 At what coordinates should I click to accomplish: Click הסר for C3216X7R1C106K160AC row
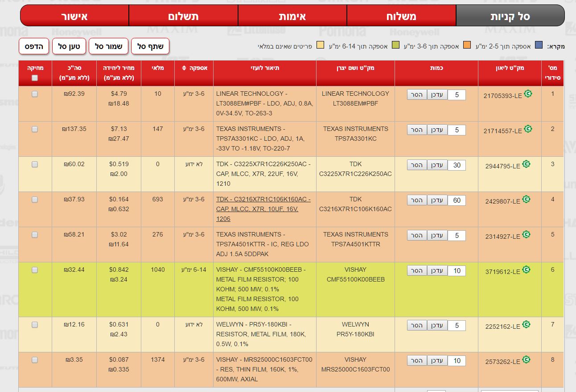click(417, 200)
